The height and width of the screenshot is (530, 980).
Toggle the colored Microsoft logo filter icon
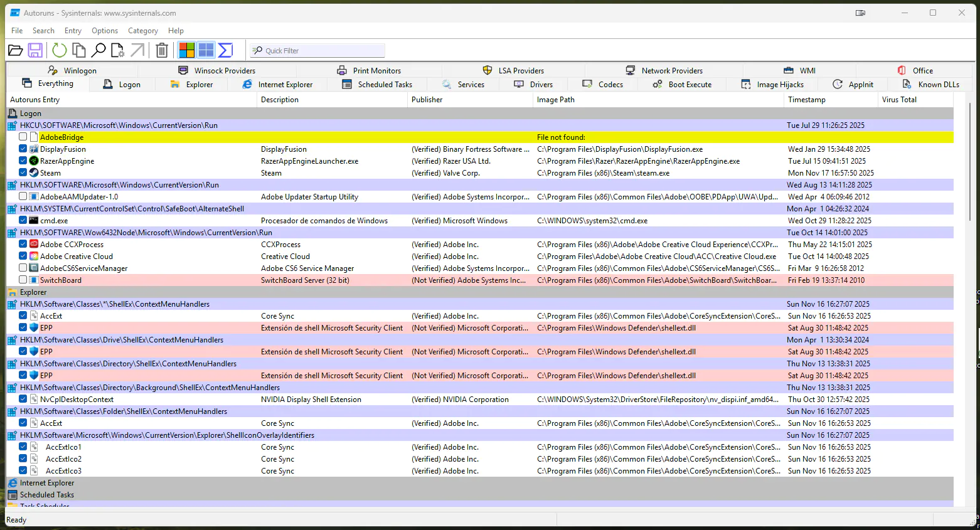pyautogui.click(x=186, y=50)
